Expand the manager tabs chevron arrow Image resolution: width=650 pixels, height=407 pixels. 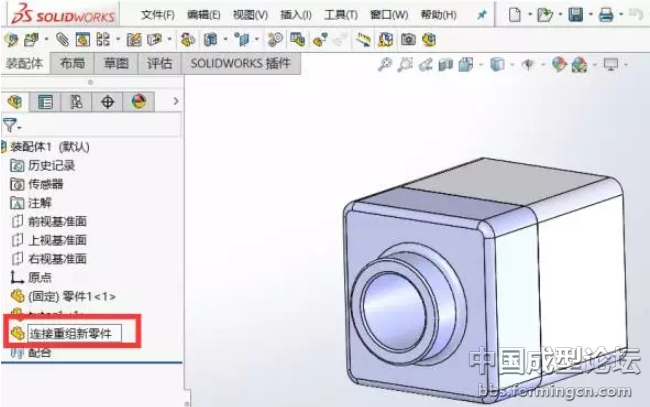tap(176, 102)
